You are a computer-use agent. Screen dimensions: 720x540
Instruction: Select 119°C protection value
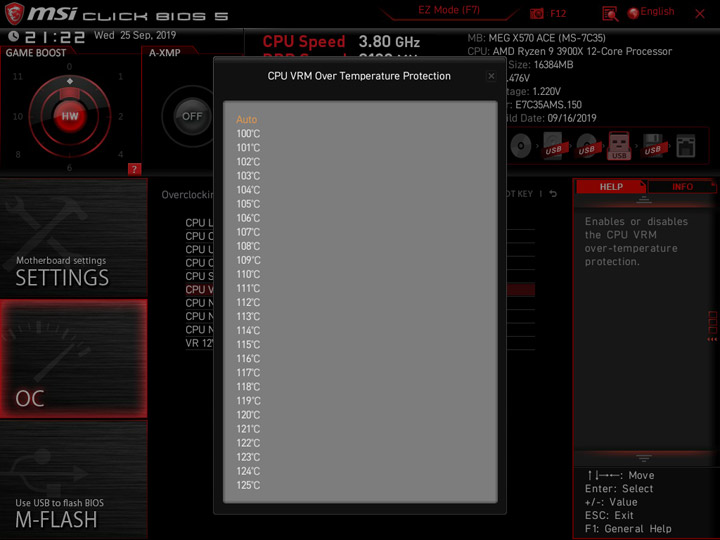(248, 401)
